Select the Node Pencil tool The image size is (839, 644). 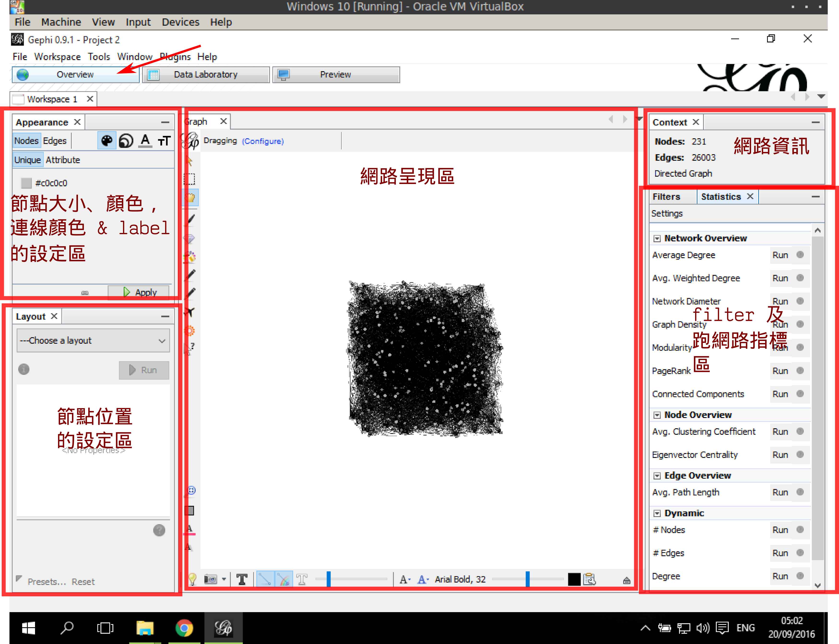tap(190, 275)
